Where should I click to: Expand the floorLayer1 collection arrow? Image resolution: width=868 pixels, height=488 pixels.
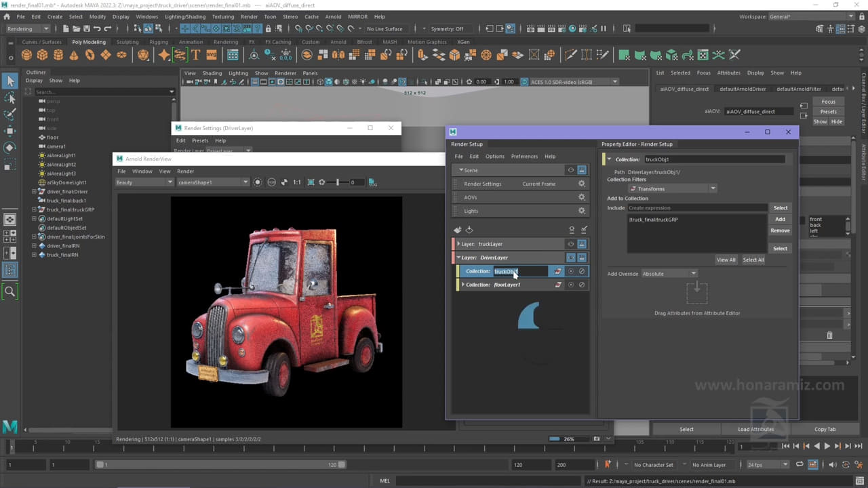click(x=463, y=285)
